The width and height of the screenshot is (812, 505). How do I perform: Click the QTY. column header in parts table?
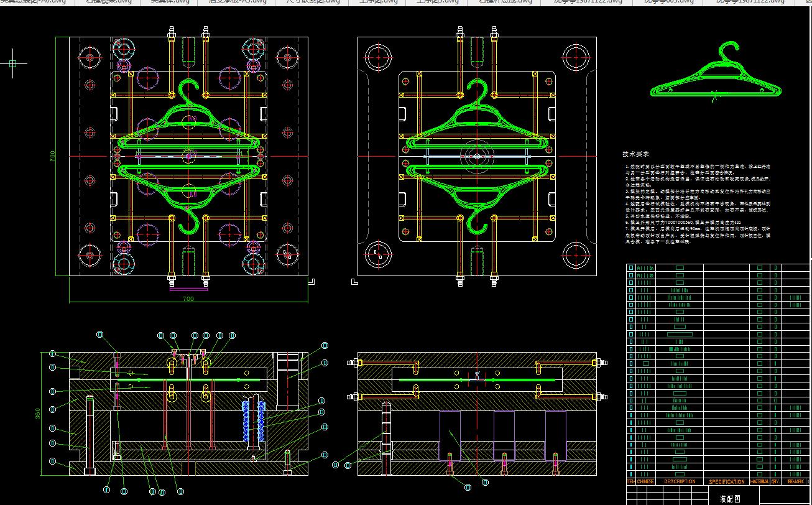(x=775, y=481)
